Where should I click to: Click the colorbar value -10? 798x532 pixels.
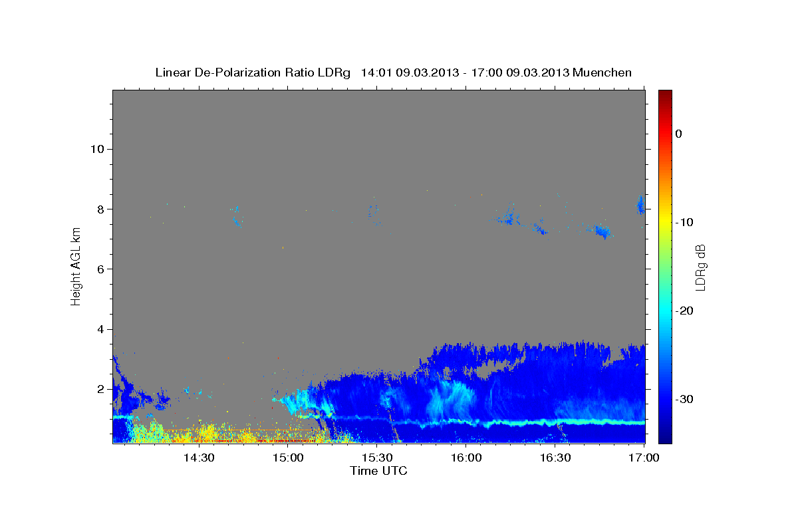tap(684, 222)
